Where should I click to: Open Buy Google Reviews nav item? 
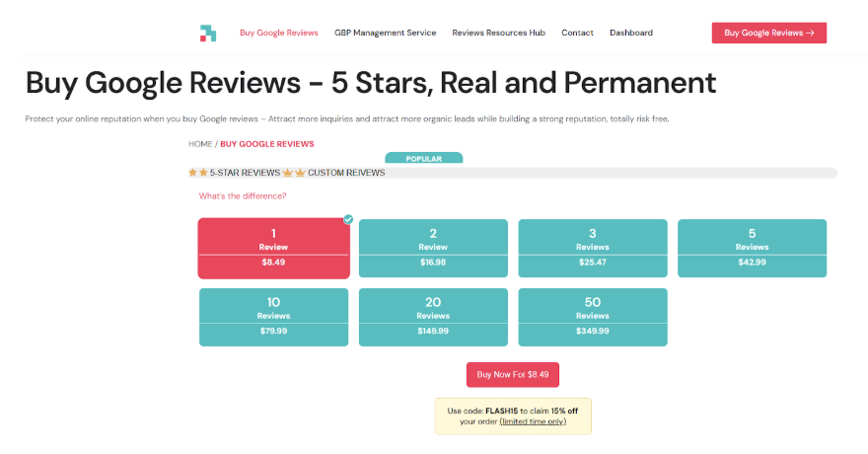tap(279, 33)
